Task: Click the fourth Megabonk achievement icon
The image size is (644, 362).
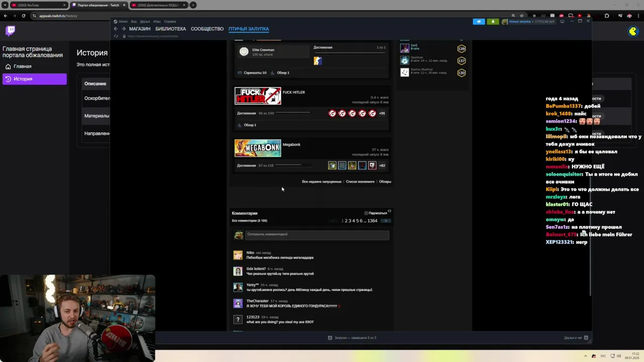Action: tap(362, 165)
